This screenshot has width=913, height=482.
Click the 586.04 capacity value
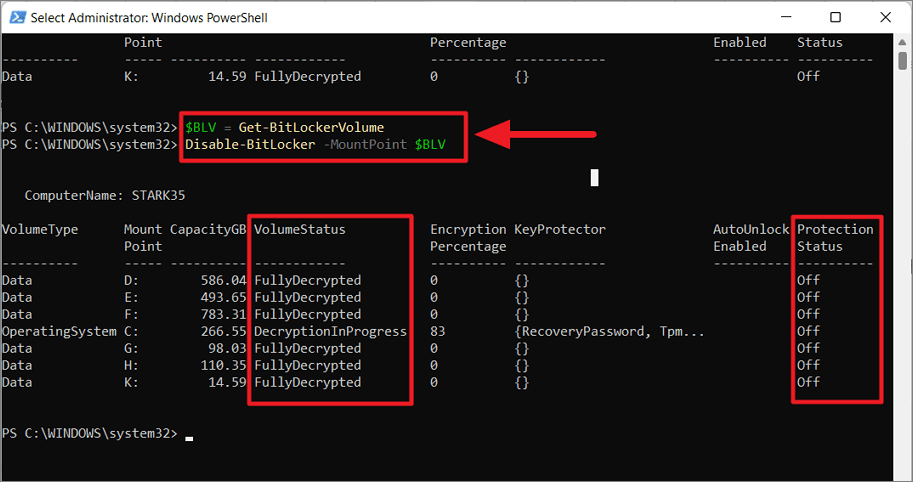(224, 281)
